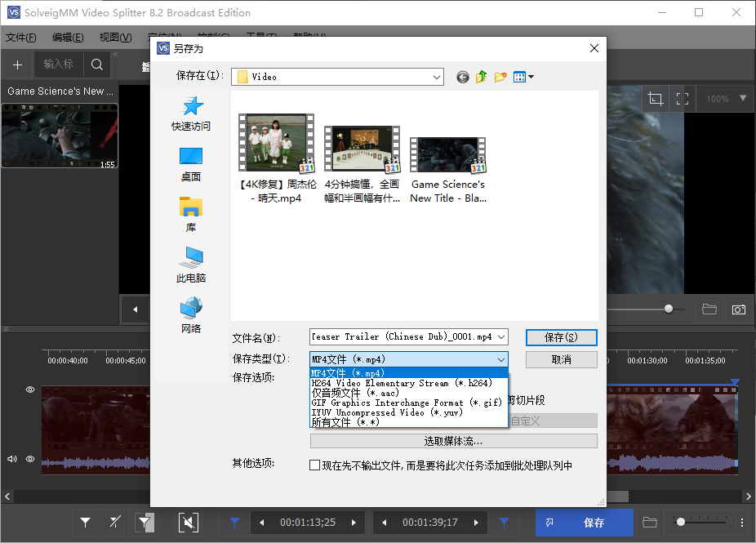
Task: Toggle video track visibility eye icon
Action: 30,390
